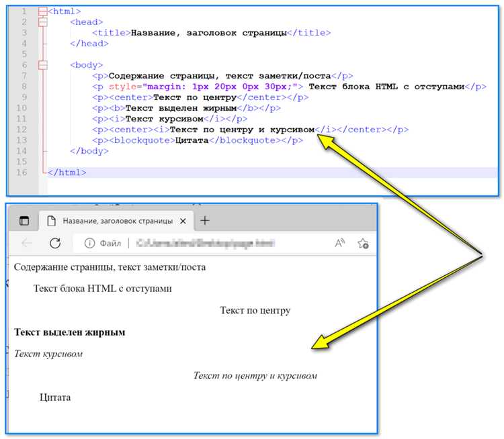Click the Файл label in address bar

tap(110, 244)
